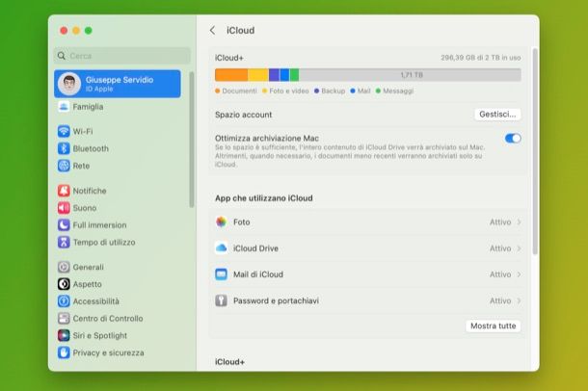Click yellow Foto e video storage segment
This screenshot has width=588, height=391.
point(258,75)
